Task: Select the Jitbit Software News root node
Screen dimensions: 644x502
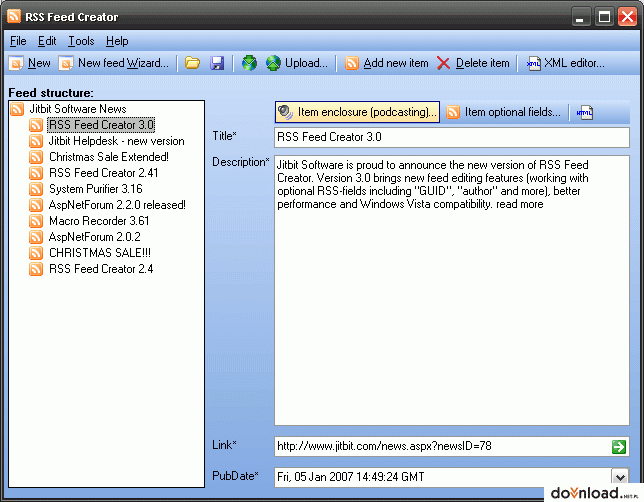Action: pos(78,109)
